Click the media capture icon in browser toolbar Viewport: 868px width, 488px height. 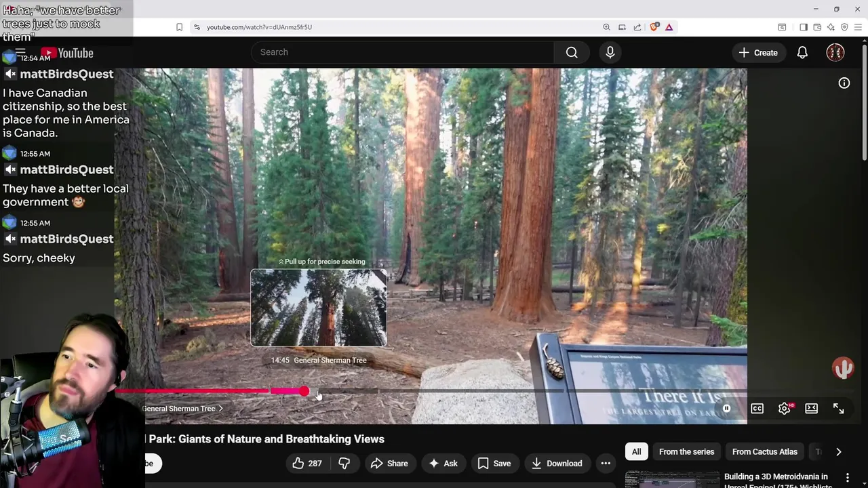click(782, 27)
